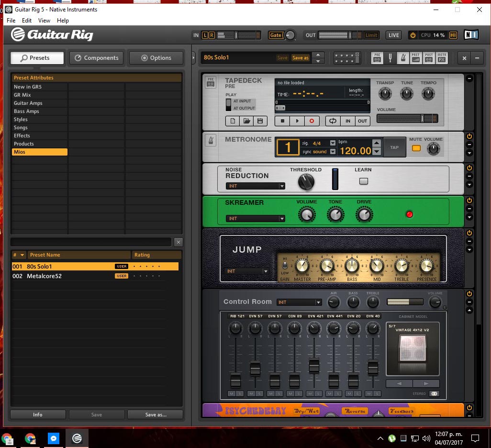Open the View menu

[44, 21]
